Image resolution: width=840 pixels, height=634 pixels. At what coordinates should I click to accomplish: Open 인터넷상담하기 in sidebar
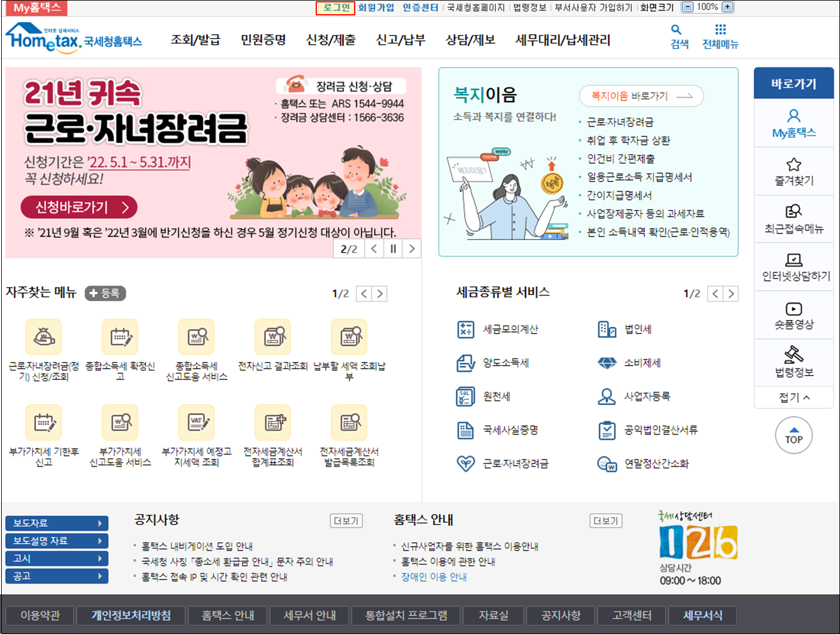(x=794, y=267)
